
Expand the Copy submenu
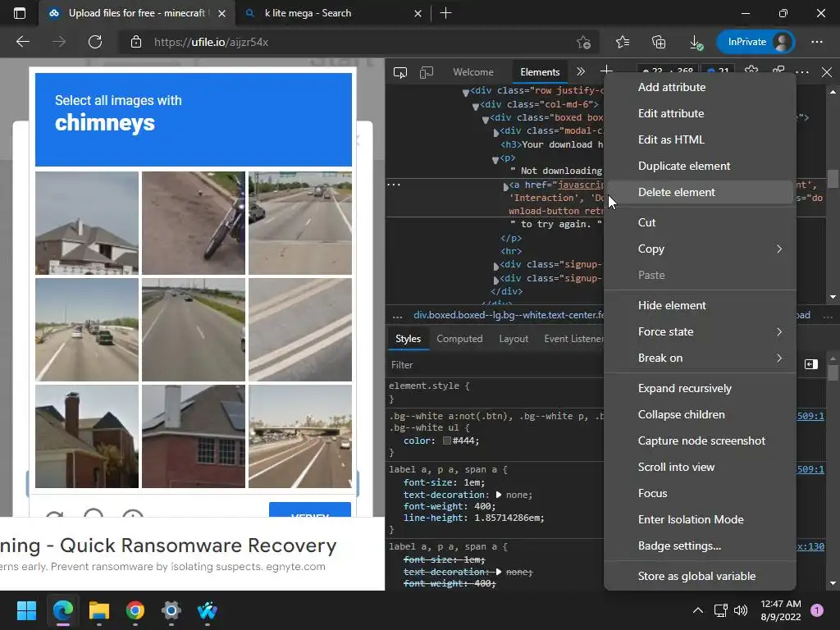coord(700,249)
